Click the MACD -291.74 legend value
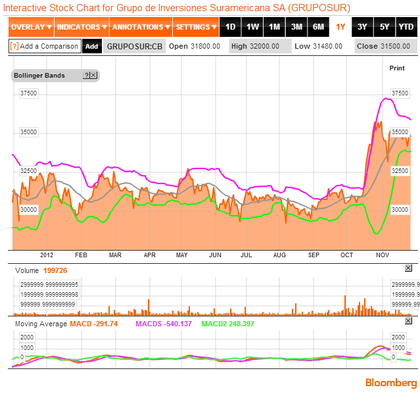This screenshot has width=420, height=398. [94, 324]
